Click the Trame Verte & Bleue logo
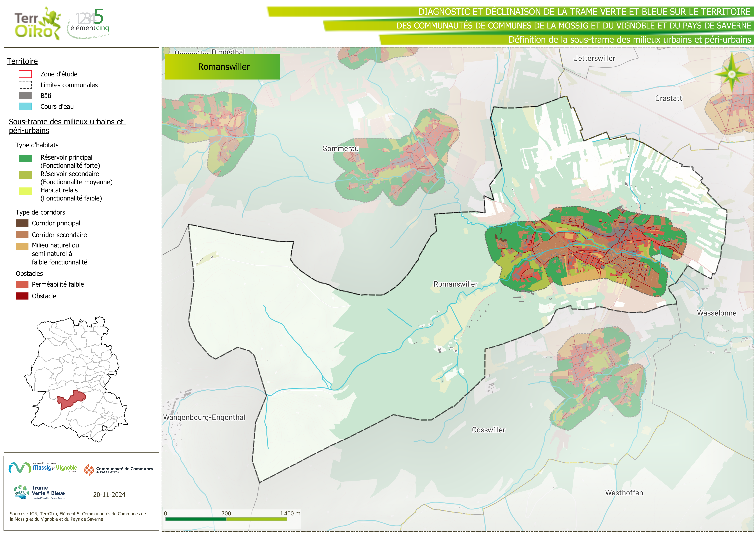756x534 pixels. pos(39,492)
